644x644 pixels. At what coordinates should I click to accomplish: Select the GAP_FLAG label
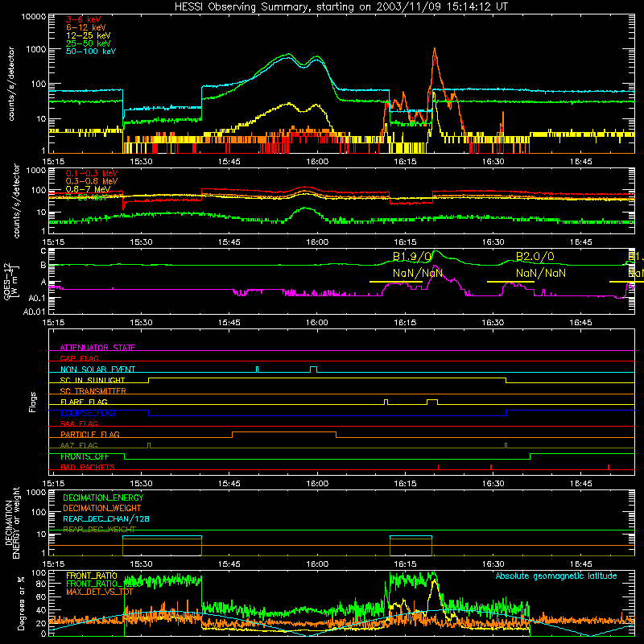click(x=79, y=358)
